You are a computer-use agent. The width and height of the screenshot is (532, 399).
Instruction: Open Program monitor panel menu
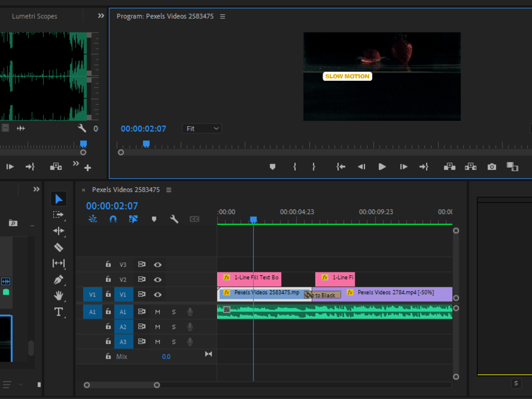[222, 16]
